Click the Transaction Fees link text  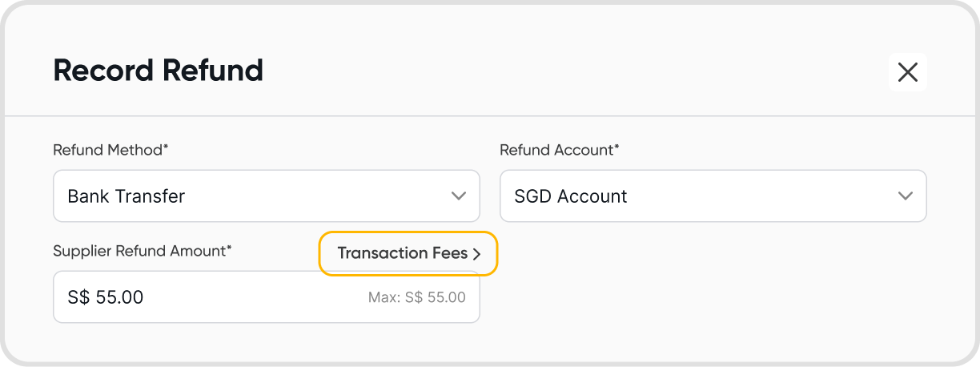point(402,253)
